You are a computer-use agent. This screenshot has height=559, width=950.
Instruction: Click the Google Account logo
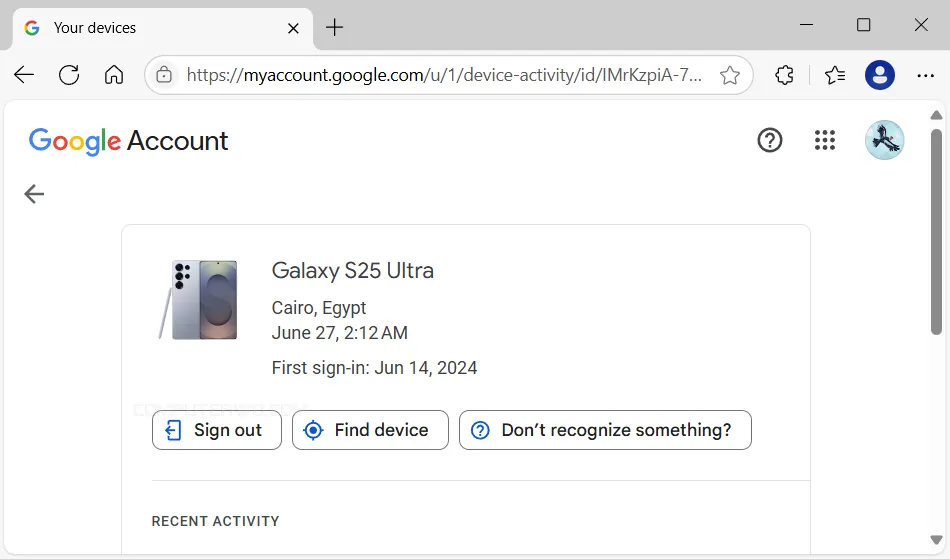[128, 141]
